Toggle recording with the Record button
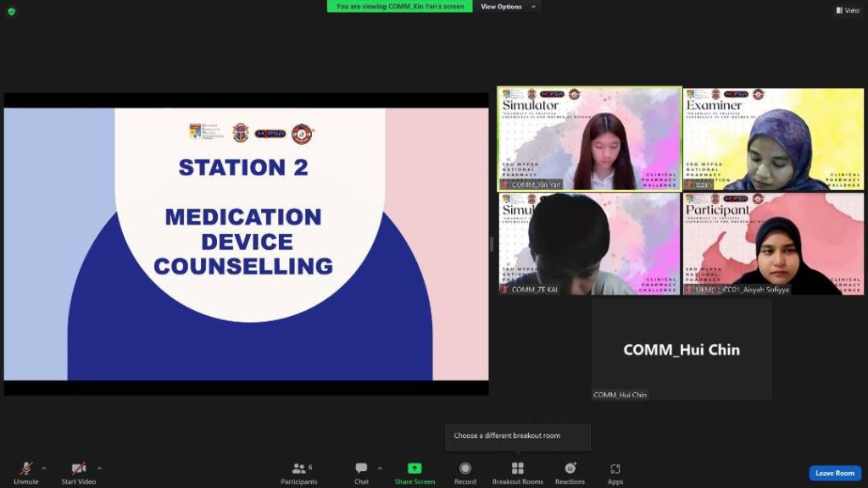Screen dimensions: 868x488 (465, 469)
